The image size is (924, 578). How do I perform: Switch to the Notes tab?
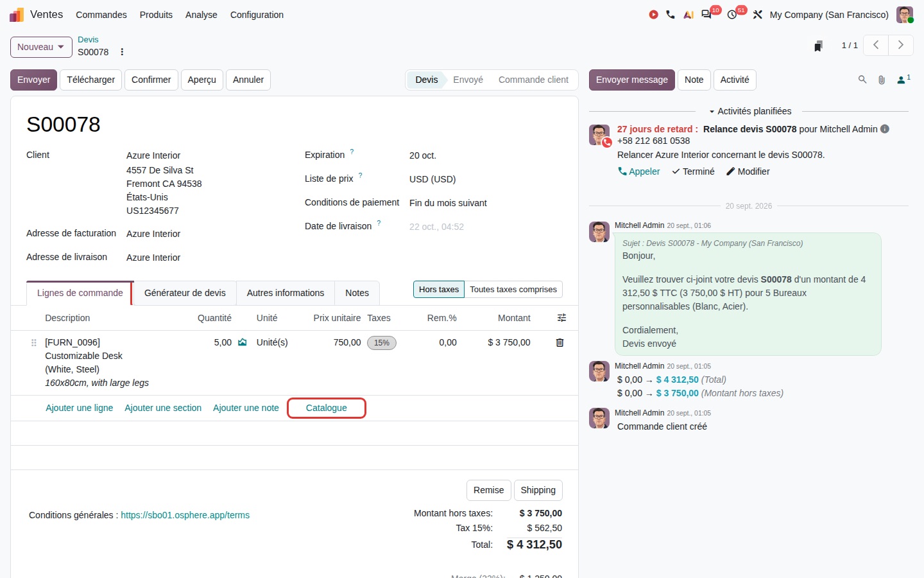click(x=357, y=293)
